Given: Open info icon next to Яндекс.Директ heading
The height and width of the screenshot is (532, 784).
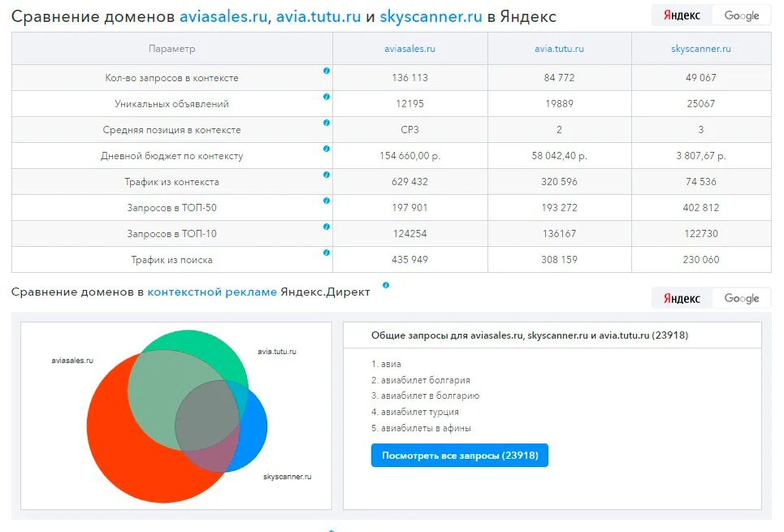Looking at the screenshot, I should 386,286.
